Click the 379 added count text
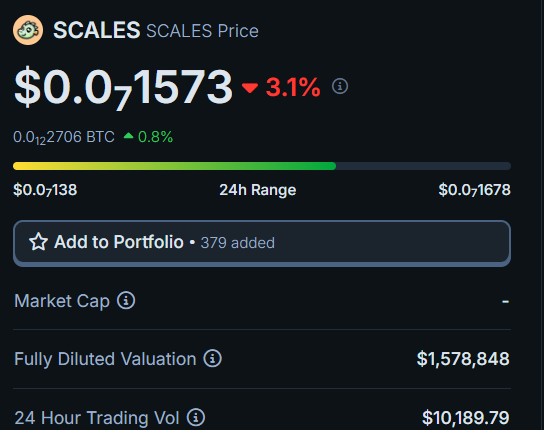This screenshot has width=544, height=430. pos(238,243)
